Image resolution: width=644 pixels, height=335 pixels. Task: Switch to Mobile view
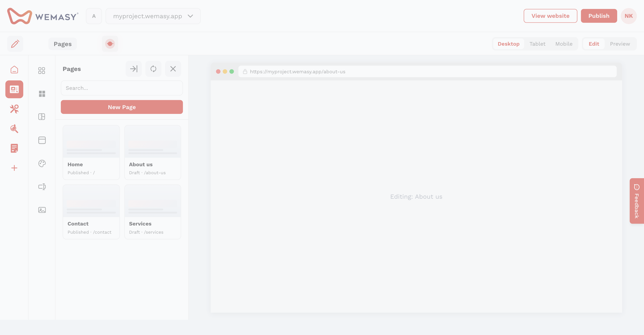click(x=564, y=44)
